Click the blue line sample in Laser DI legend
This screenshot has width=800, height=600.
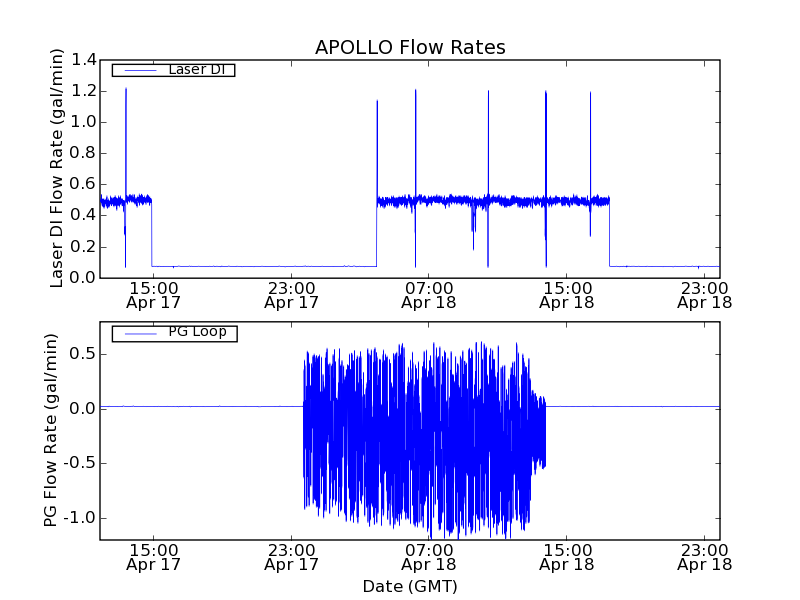(x=140, y=70)
